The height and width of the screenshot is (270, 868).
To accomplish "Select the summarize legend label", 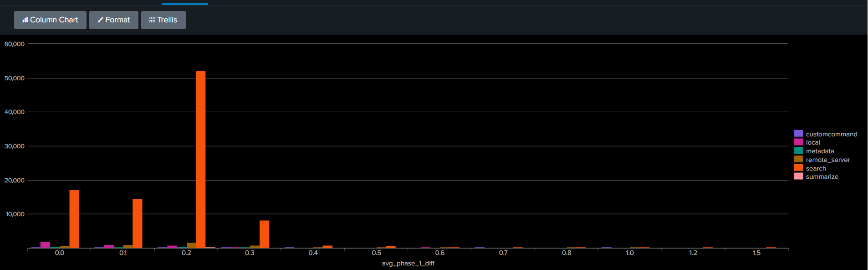I will [822, 177].
